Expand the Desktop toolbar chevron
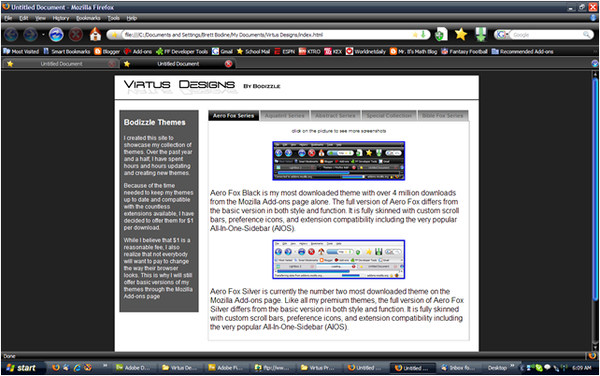600x376 pixels. click(x=512, y=366)
